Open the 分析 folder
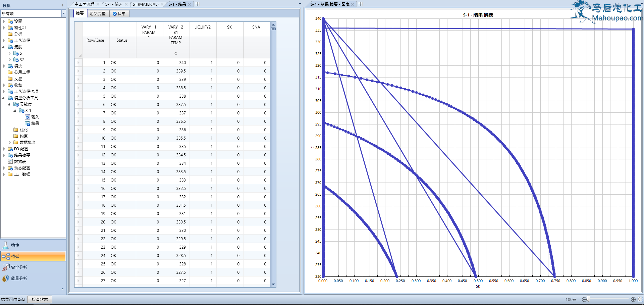644x305 pixels. point(18,34)
